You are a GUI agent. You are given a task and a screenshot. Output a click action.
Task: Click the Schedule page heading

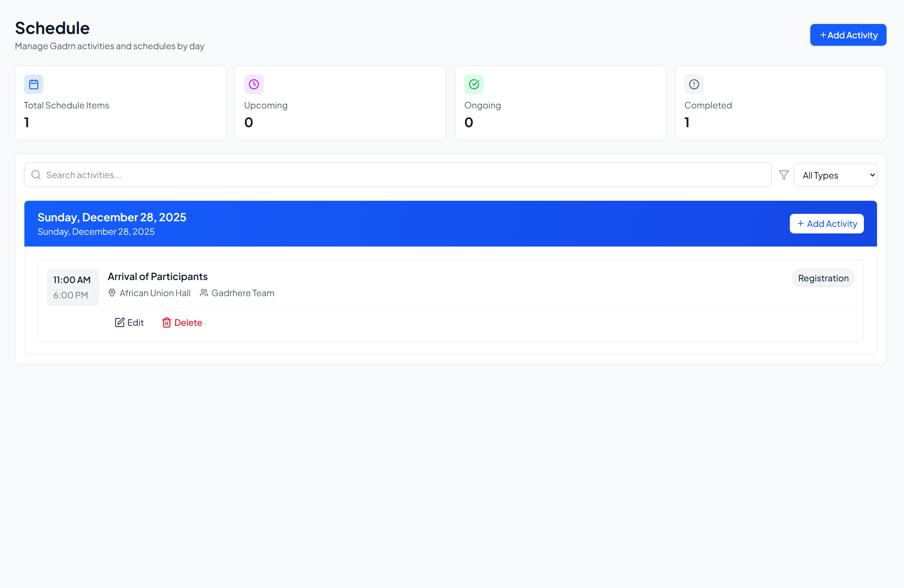click(52, 28)
